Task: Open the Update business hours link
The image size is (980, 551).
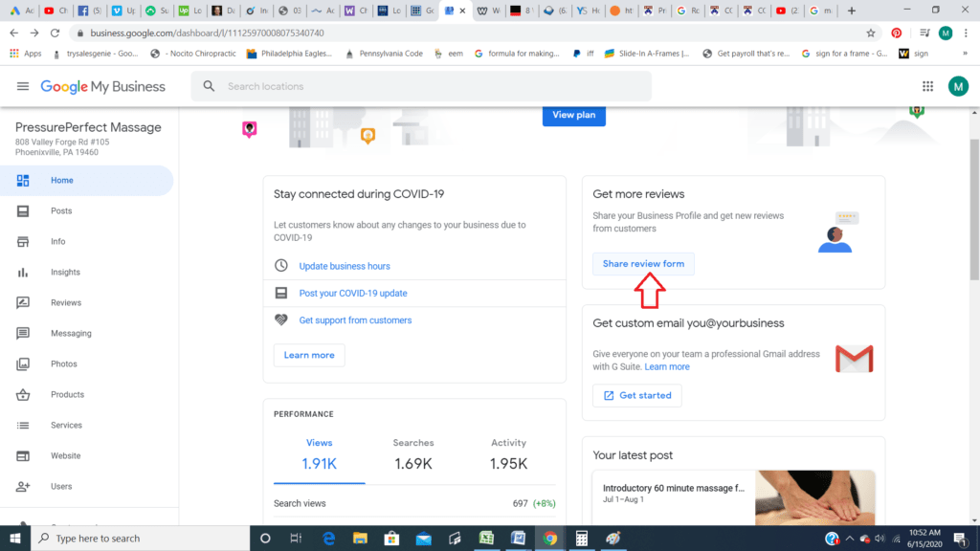Action: point(345,266)
